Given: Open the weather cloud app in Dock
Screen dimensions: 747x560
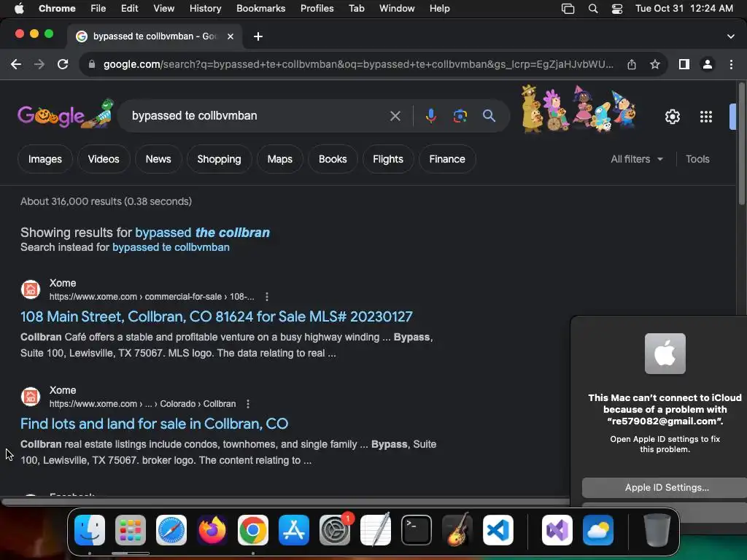Looking at the screenshot, I should pyautogui.click(x=598, y=530).
